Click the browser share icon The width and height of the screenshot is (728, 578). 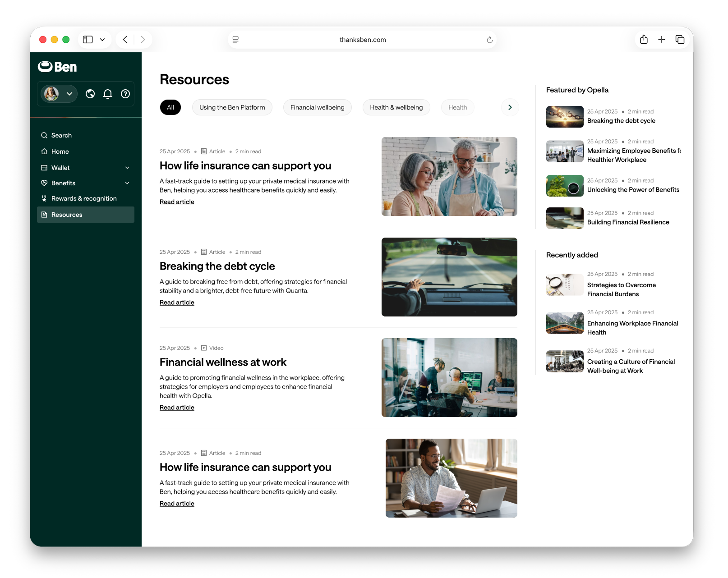click(644, 40)
